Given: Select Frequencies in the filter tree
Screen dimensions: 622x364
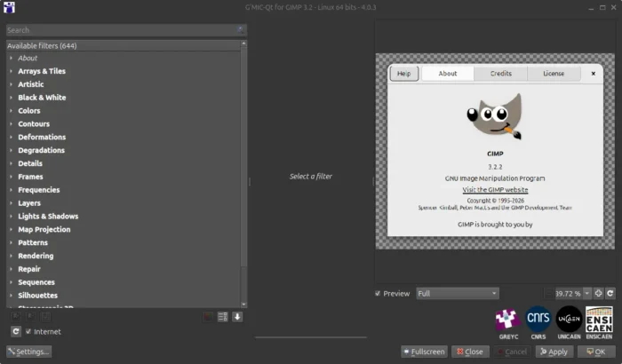Looking at the screenshot, I should (39, 190).
